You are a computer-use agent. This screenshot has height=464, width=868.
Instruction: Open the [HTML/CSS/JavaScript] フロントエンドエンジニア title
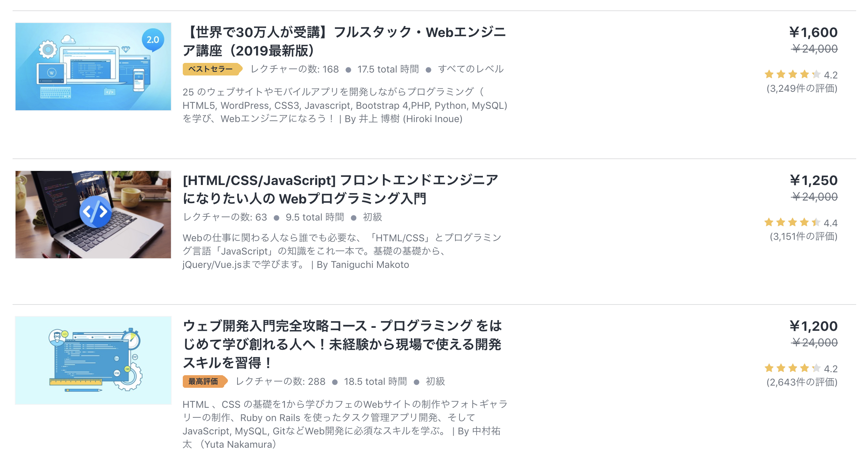[x=340, y=189]
